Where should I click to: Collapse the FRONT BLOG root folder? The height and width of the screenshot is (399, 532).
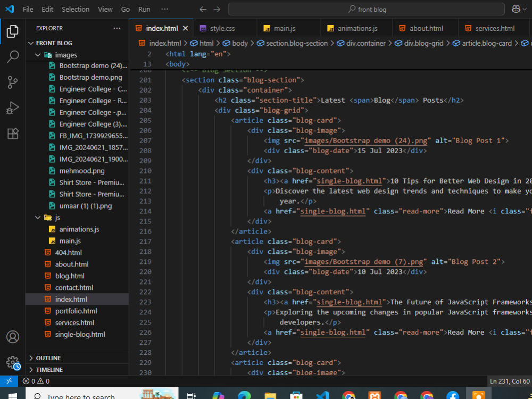coord(77,43)
